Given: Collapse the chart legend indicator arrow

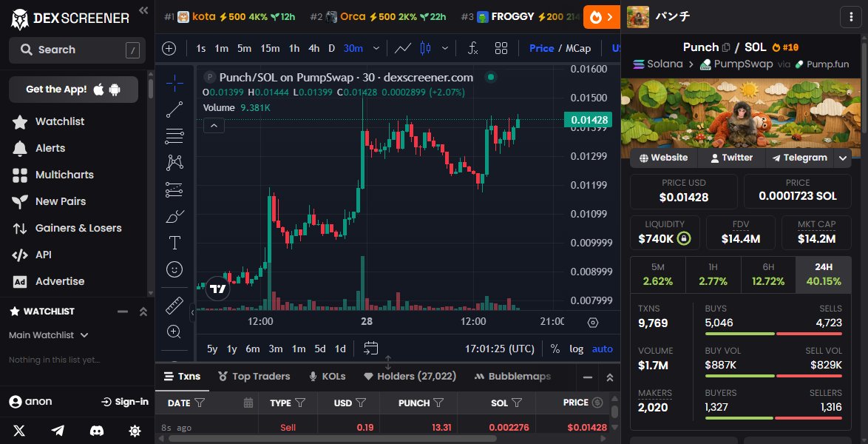Looking at the screenshot, I should click(x=214, y=125).
